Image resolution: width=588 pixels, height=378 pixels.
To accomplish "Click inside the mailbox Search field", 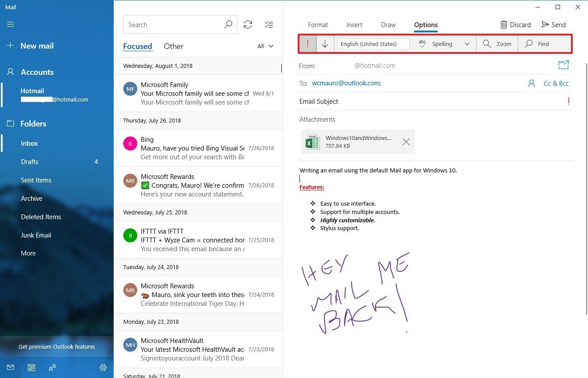I will click(175, 24).
